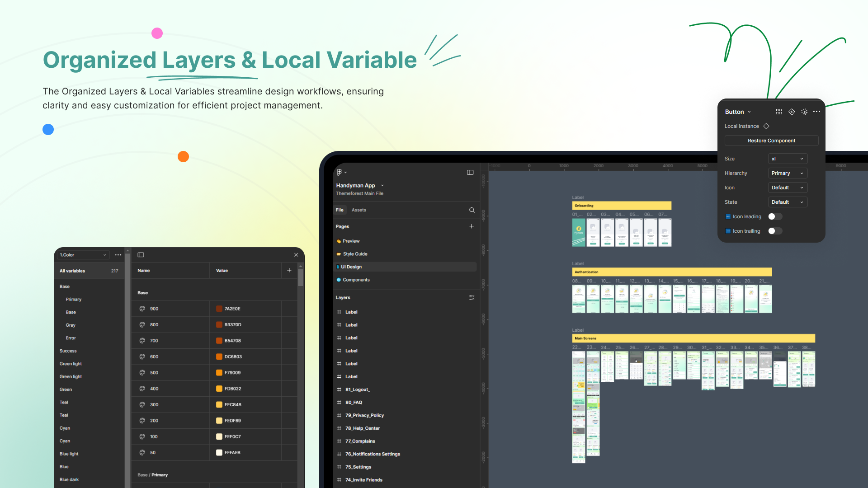Click the Restore Component button

click(771, 141)
